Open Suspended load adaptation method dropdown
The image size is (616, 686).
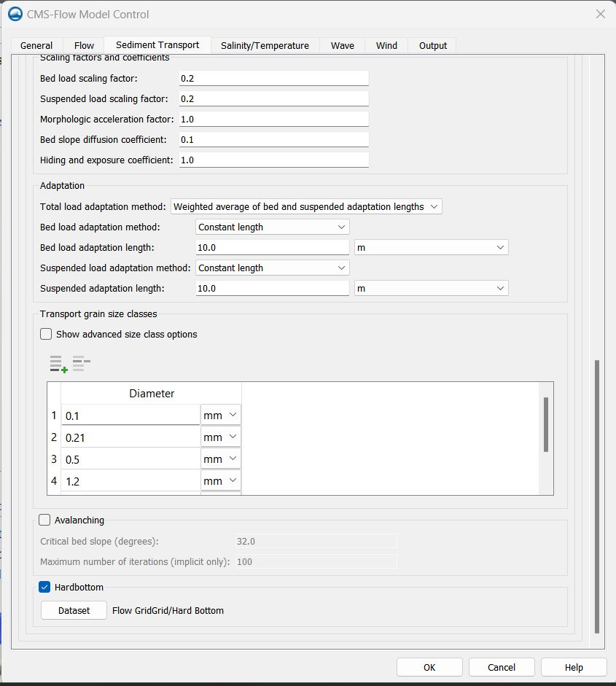(x=273, y=268)
